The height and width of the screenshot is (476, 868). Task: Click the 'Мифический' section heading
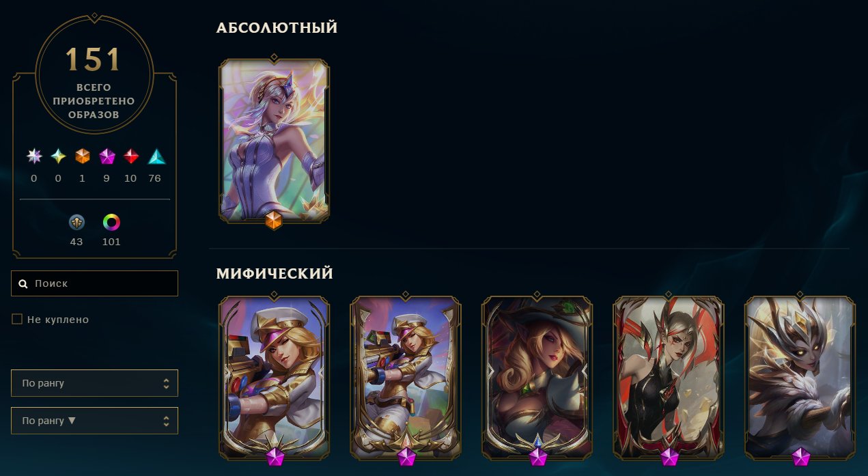275,274
